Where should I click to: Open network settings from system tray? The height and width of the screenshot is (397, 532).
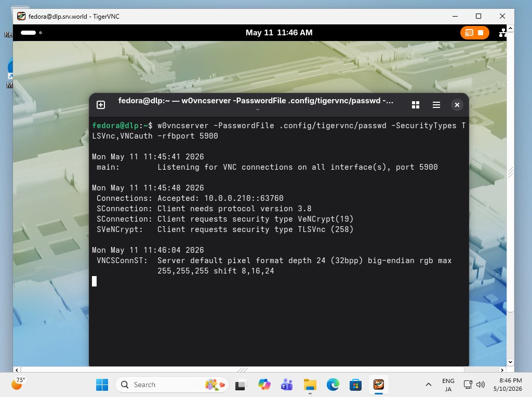click(468, 385)
